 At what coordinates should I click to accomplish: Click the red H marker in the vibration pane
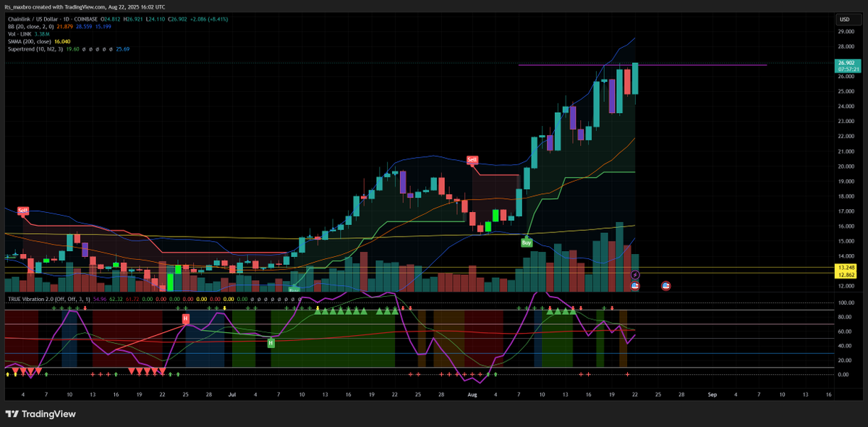[x=185, y=318]
